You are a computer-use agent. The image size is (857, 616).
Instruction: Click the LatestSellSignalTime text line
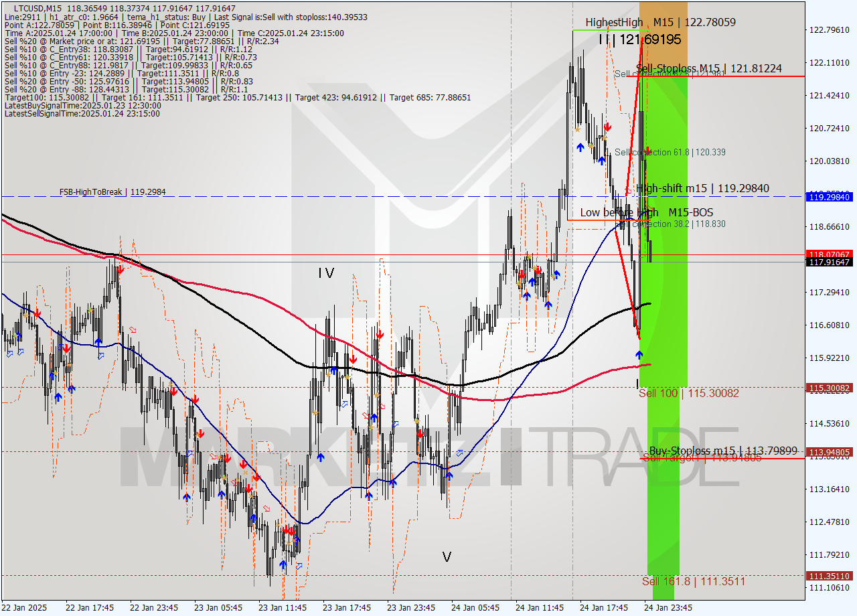click(82, 113)
